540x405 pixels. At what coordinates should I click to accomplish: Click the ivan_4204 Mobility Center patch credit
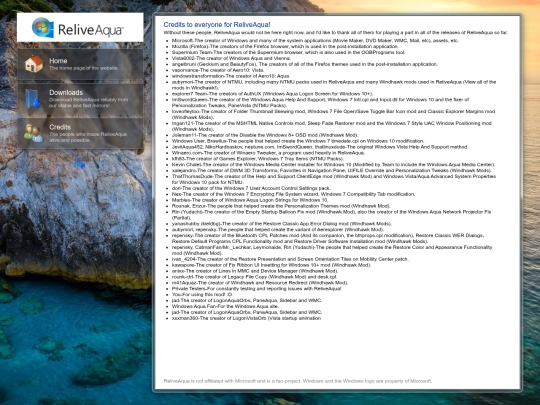(290, 259)
